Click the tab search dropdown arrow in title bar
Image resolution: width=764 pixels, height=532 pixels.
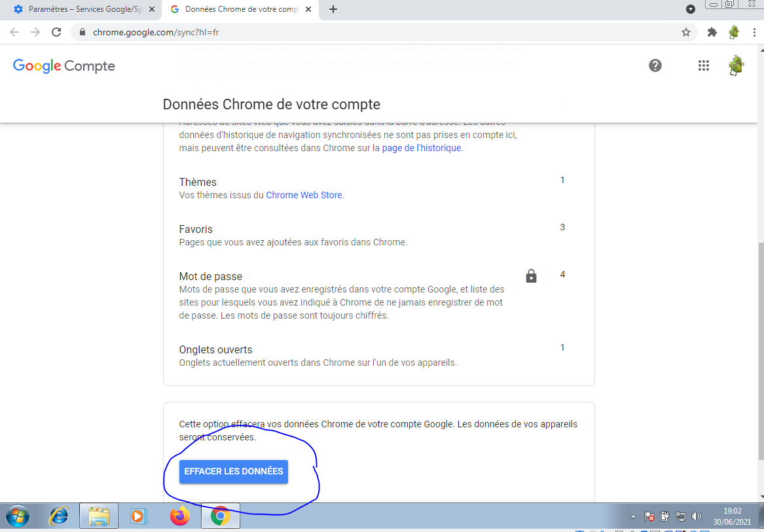pyautogui.click(x=691, y=9)
